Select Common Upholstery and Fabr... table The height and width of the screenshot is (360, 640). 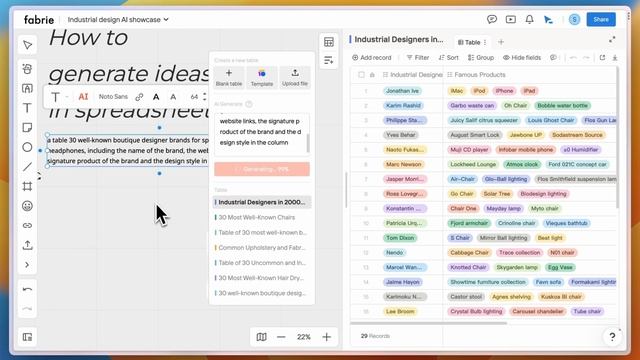pos(262,248)
